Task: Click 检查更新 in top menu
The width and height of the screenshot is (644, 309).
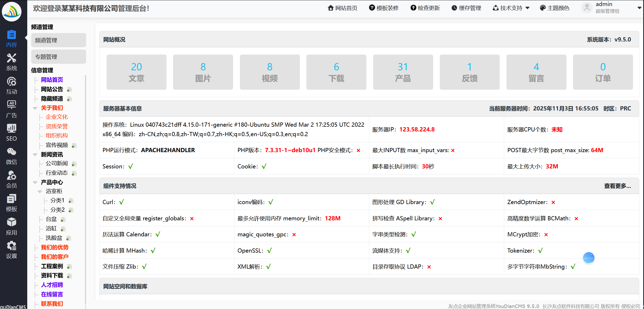Action: coord(425,8)
